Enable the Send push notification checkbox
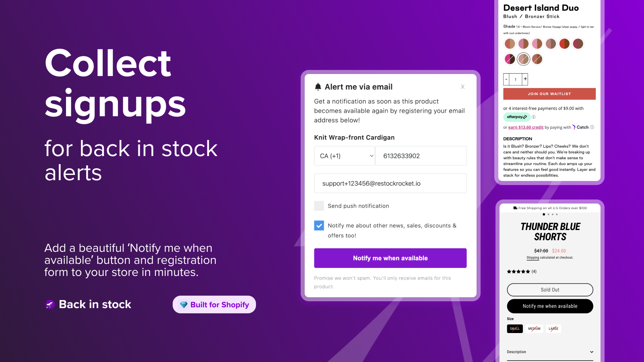The width and height of the screenshot is (644, 362). (319, 206)
